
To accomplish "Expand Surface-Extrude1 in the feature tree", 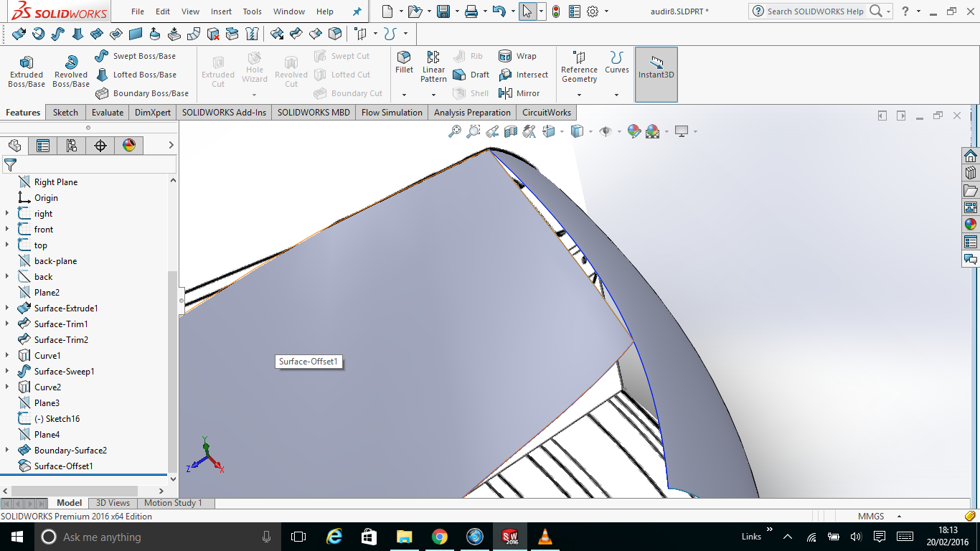I will [6, 308].
